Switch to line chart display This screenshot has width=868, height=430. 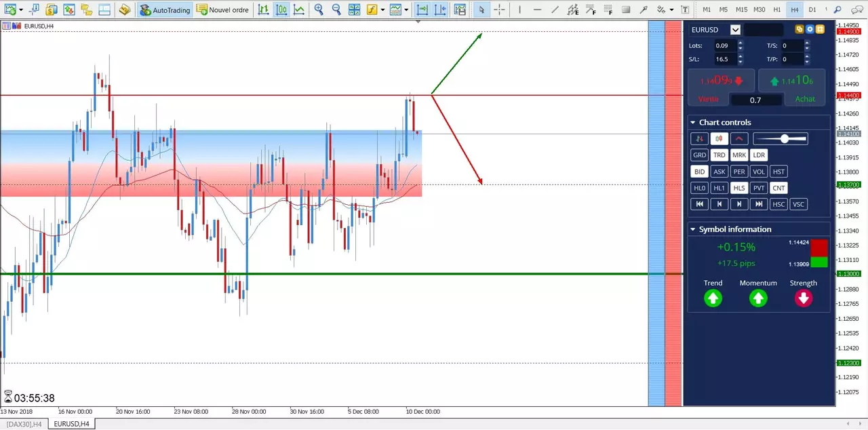pos(298,9)
